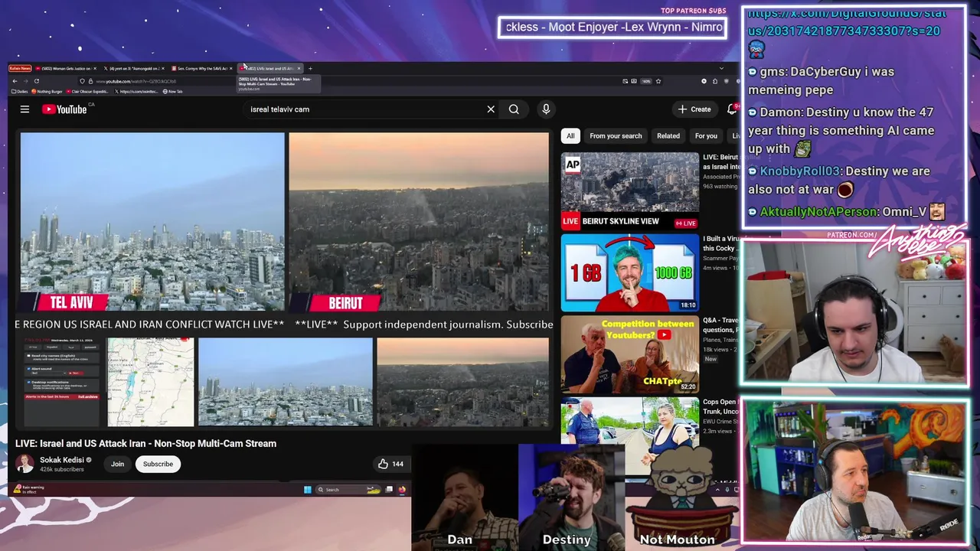This screenshot has width=980, height=551.
Task: Click Damon's chat message username
Action: click(x=780, y=112)
